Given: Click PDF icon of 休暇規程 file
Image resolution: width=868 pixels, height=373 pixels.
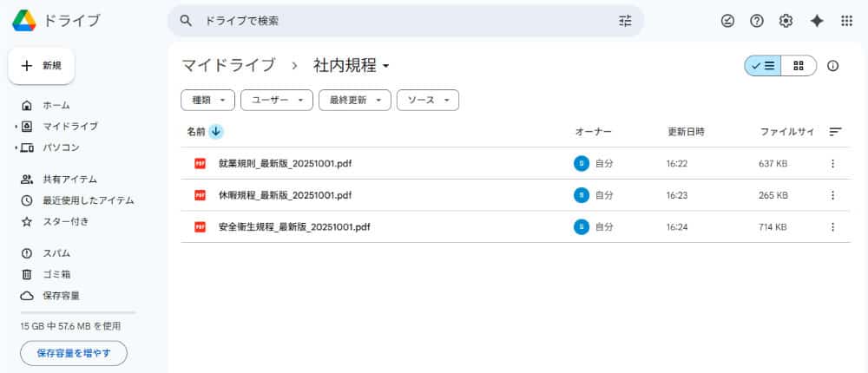Looking at the screenshot, I should click(200, 195).
